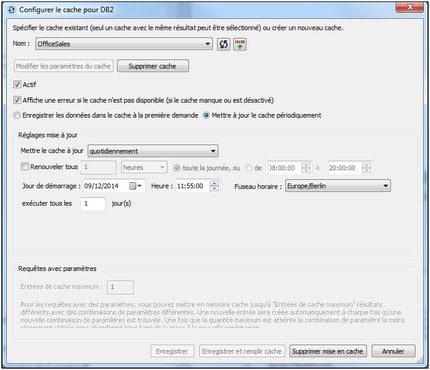Open the calendar picker for Jour de démarrage
The height and width of the screenshot is (370, 430).
[x=135, y=186]
